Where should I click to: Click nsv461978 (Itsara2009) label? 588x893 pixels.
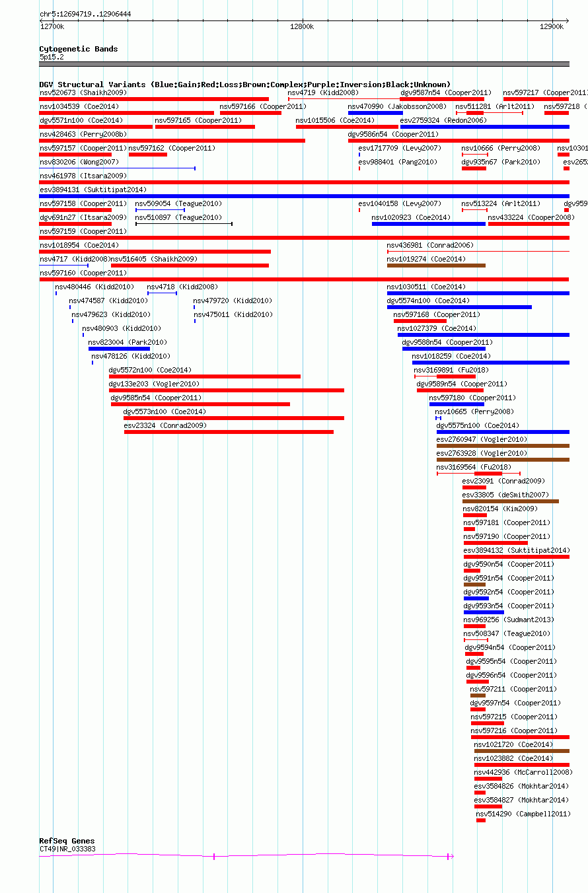[83, 176]
